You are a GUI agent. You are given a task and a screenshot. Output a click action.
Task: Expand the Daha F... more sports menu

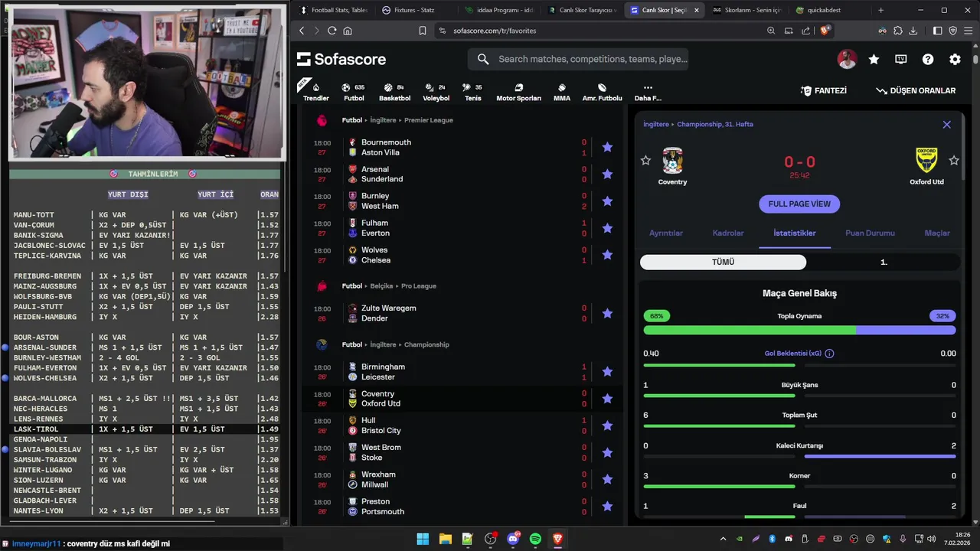(648, 92)
